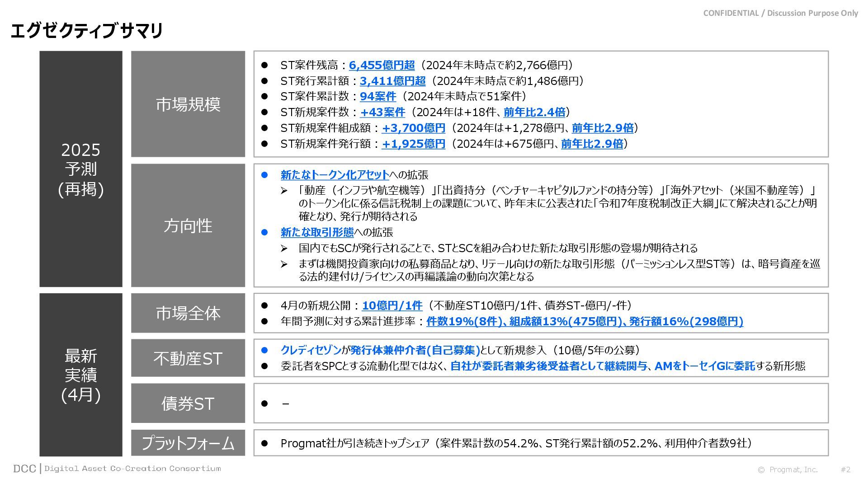Open the 新たなトークン化アセット link

[335, 175]
